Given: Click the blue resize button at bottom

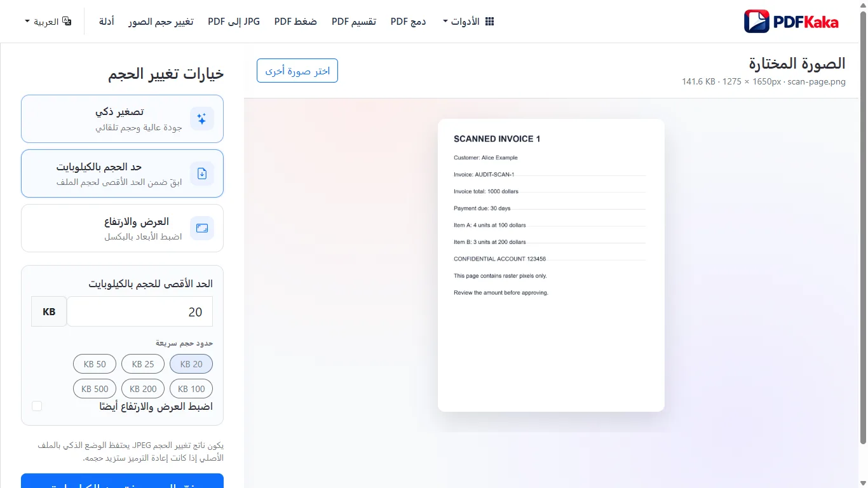Looking at the screenshot, I should (122, 481).
